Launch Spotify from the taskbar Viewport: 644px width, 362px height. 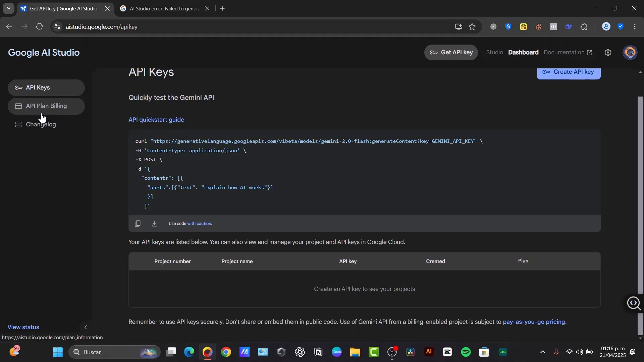point(466,352)
